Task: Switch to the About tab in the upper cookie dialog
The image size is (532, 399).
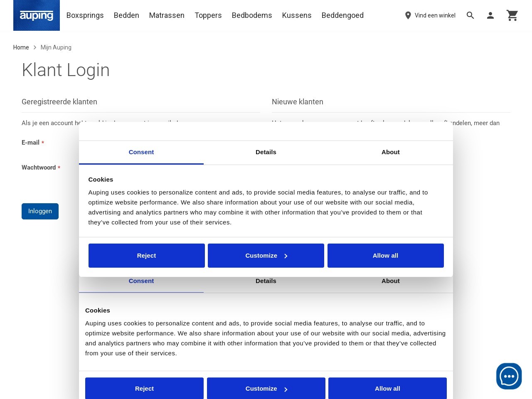Action: click(391, 152)
